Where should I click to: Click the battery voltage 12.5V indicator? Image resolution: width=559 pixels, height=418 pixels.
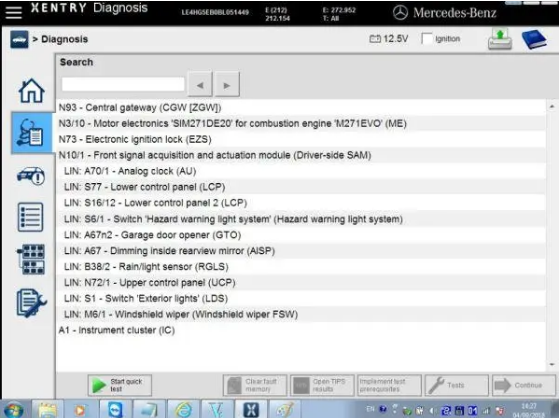(x=389, y=39)
